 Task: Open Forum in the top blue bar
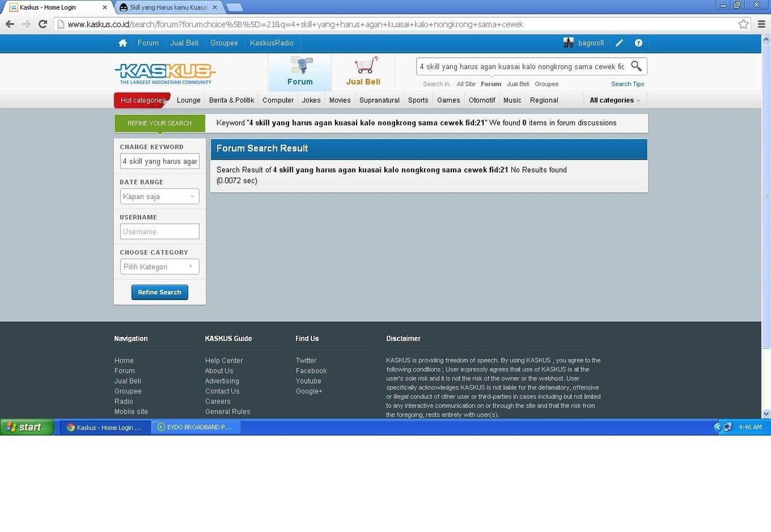click(x=148, y=43)
